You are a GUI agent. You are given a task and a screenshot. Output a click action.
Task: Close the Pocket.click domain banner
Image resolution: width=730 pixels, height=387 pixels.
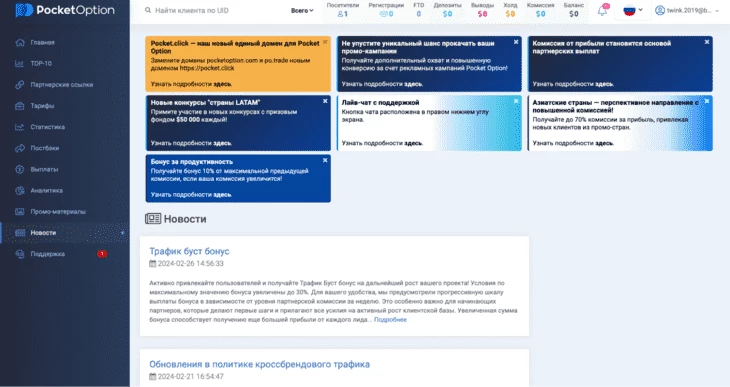pos(325,42)
